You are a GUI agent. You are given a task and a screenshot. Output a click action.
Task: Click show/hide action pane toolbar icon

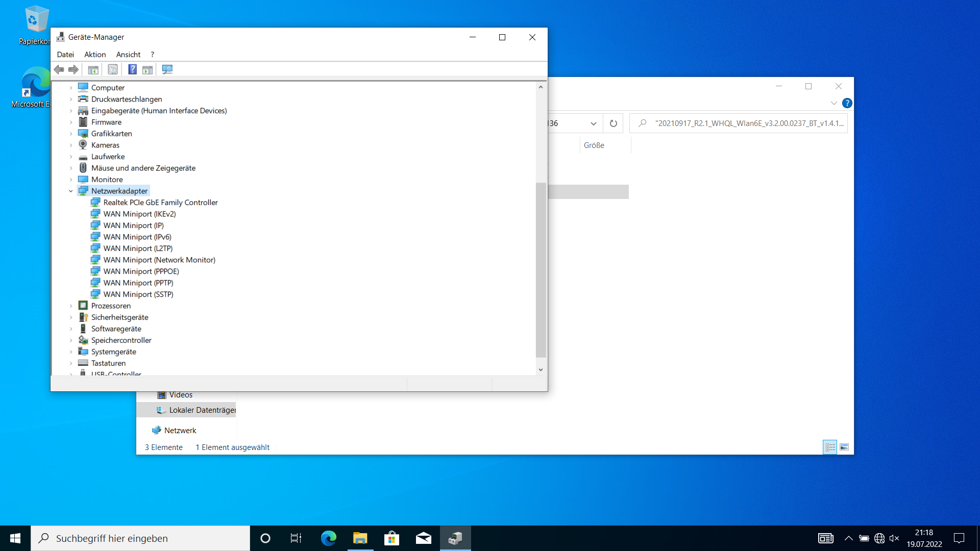(148, 69)
